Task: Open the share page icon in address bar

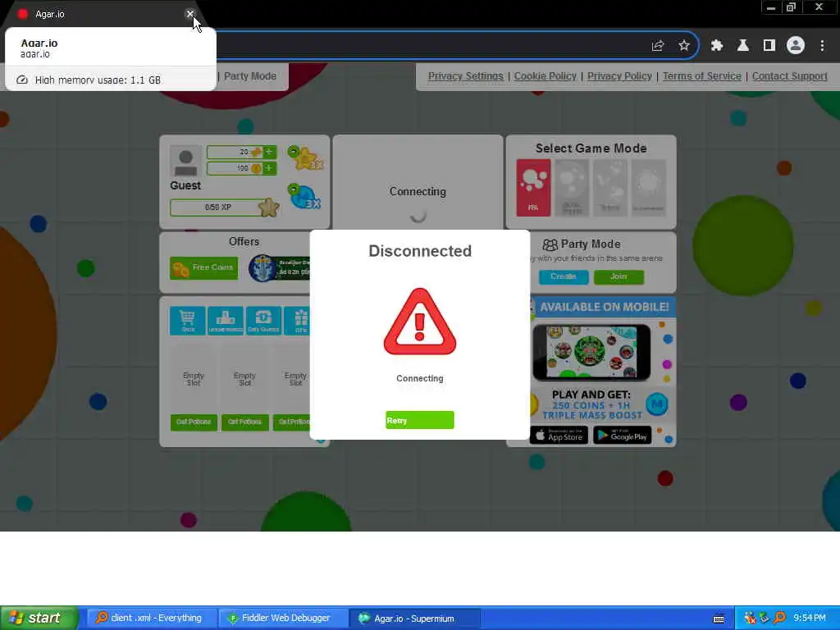Action: coord(658,46)
